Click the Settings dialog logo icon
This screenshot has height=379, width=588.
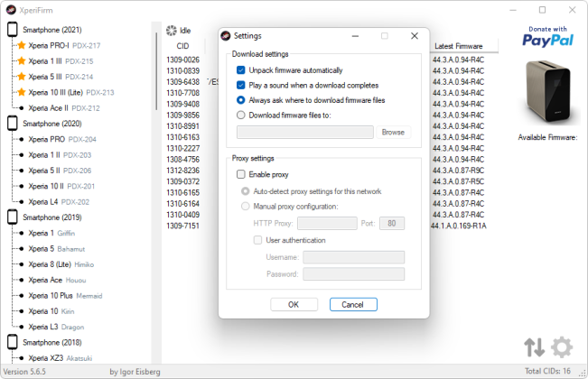tap(226, 35)
